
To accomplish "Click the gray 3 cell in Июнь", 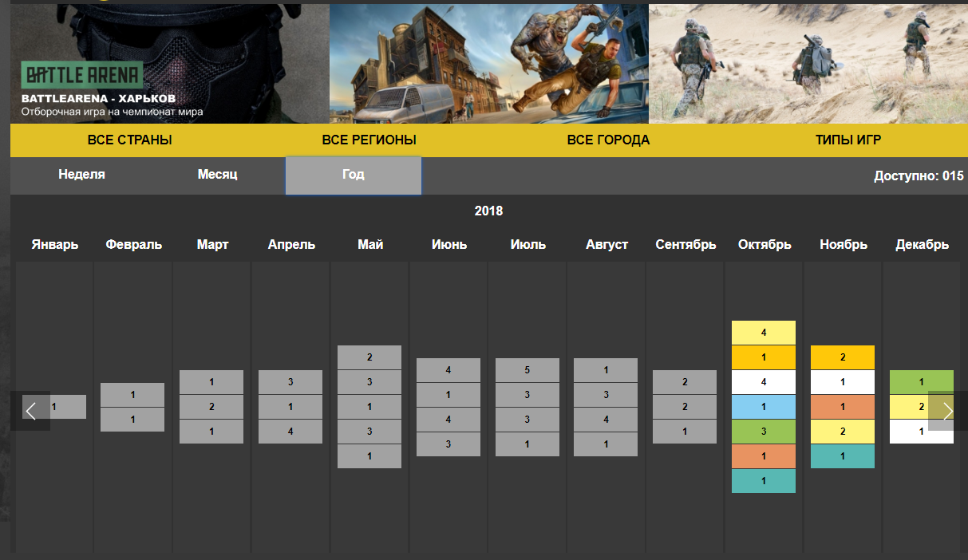I will coord(448,444).
